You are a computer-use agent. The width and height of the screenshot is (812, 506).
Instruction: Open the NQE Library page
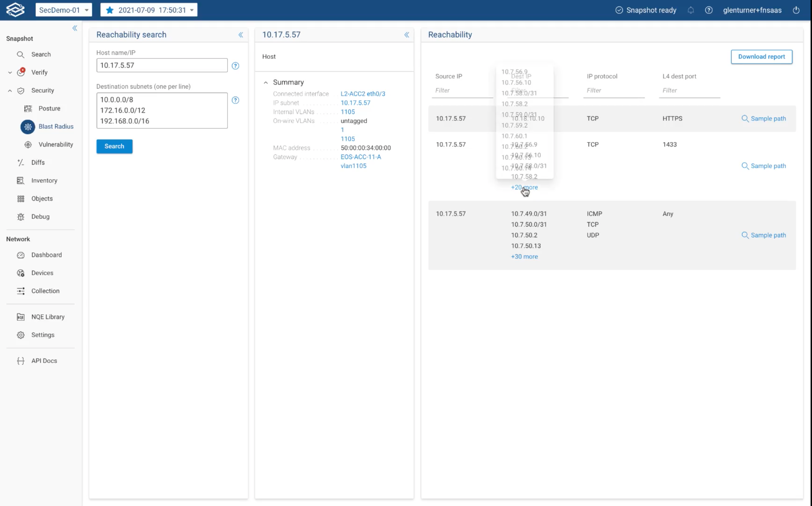(47, 317)
